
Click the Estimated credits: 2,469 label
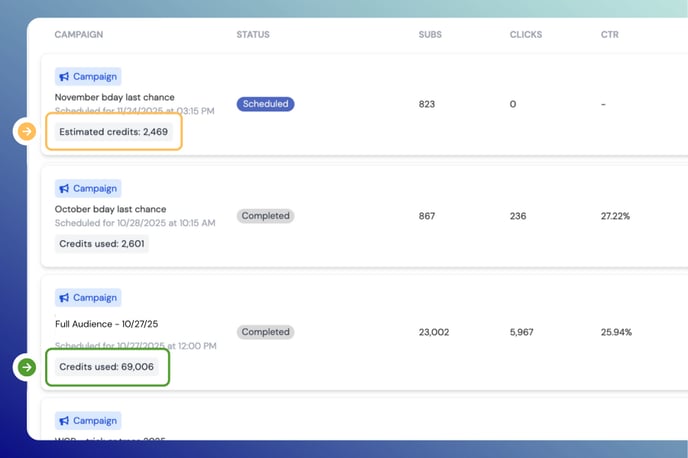tap(114, 132)
